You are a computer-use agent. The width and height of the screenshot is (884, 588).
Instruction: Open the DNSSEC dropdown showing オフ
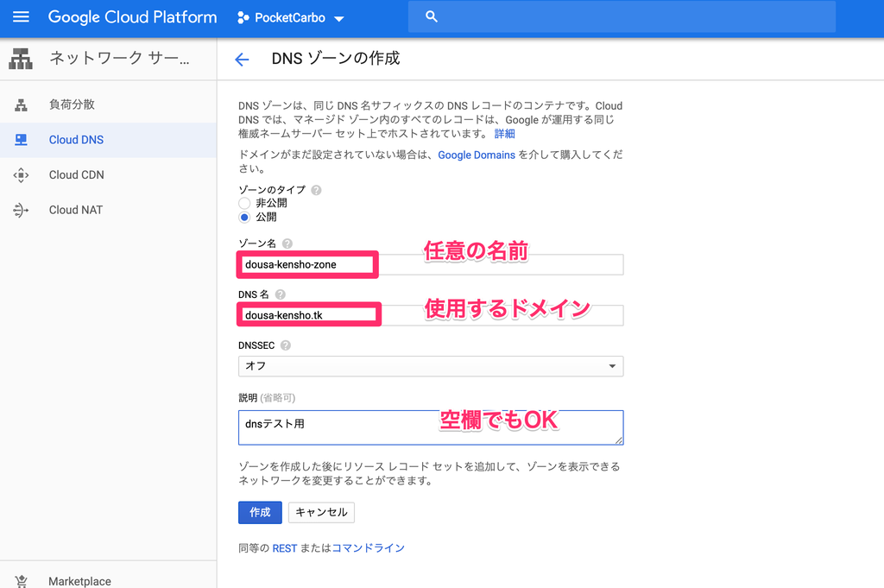[x=430, y=366]
